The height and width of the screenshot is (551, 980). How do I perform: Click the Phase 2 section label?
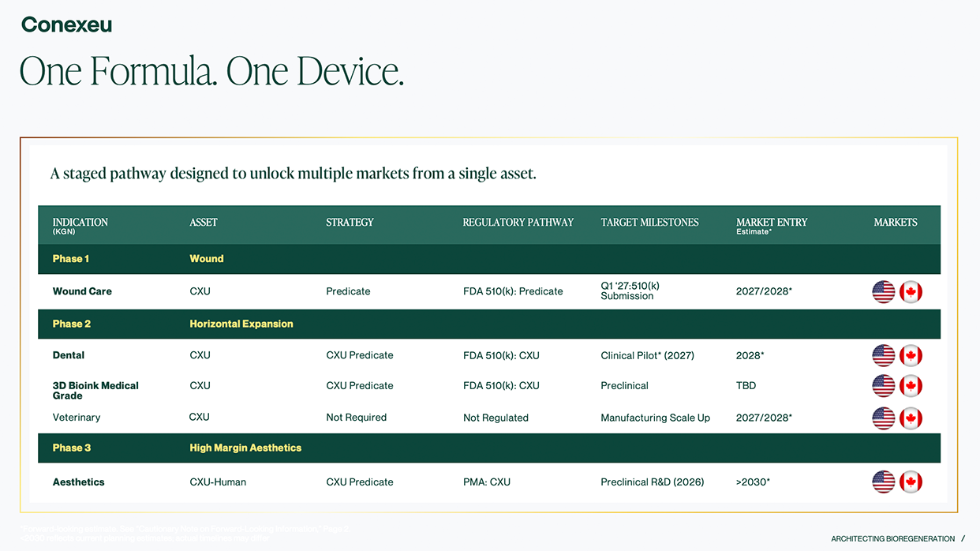coord(72,324)
